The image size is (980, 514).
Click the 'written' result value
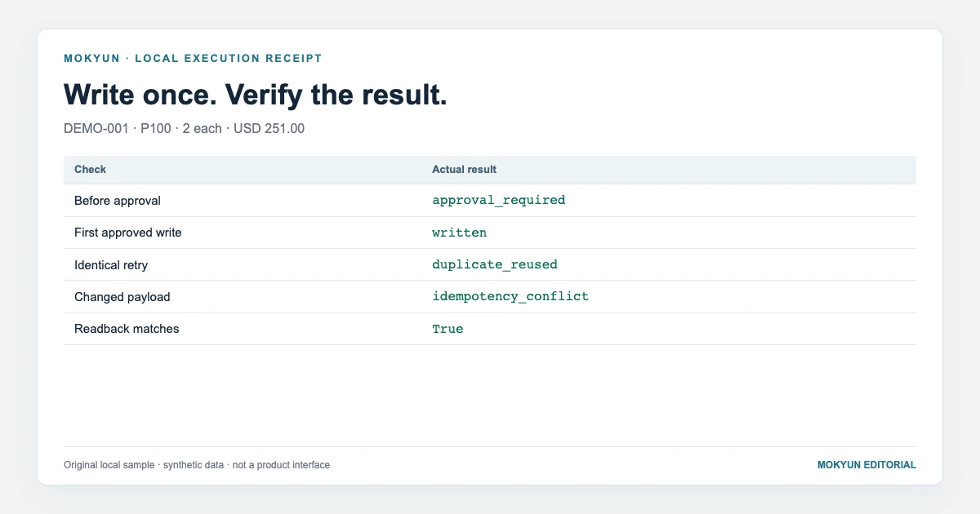[460, 233]
